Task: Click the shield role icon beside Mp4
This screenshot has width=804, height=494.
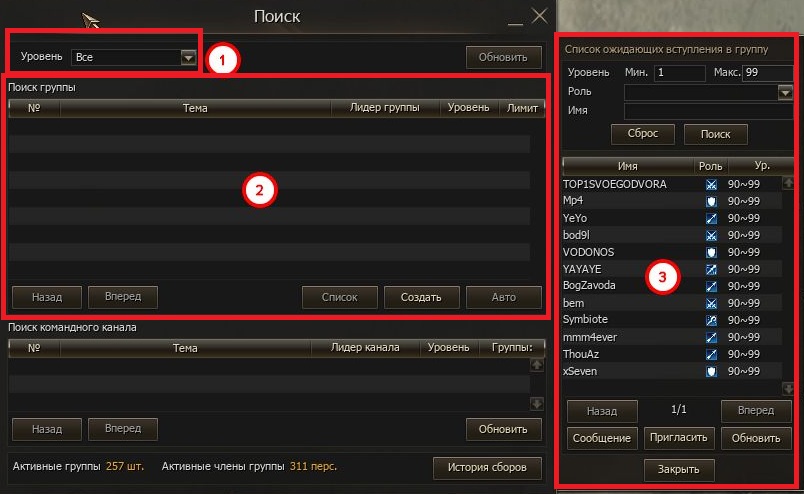Action: 712,200
